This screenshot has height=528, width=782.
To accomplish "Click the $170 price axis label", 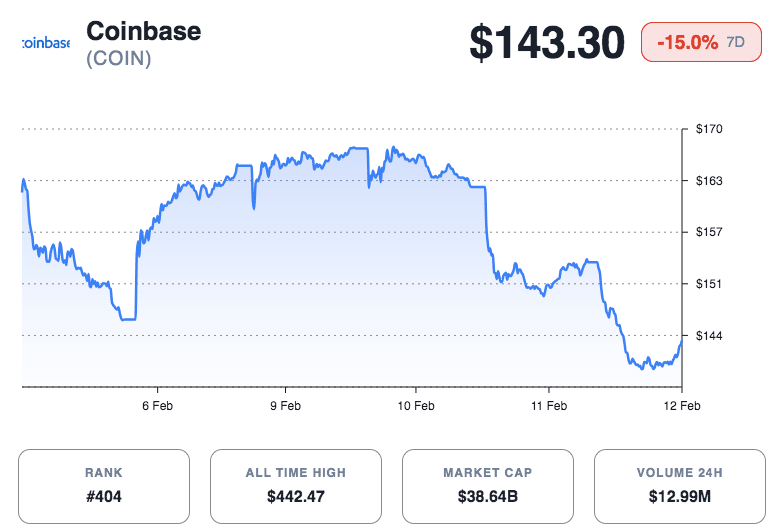I will (x=709, y=129).
